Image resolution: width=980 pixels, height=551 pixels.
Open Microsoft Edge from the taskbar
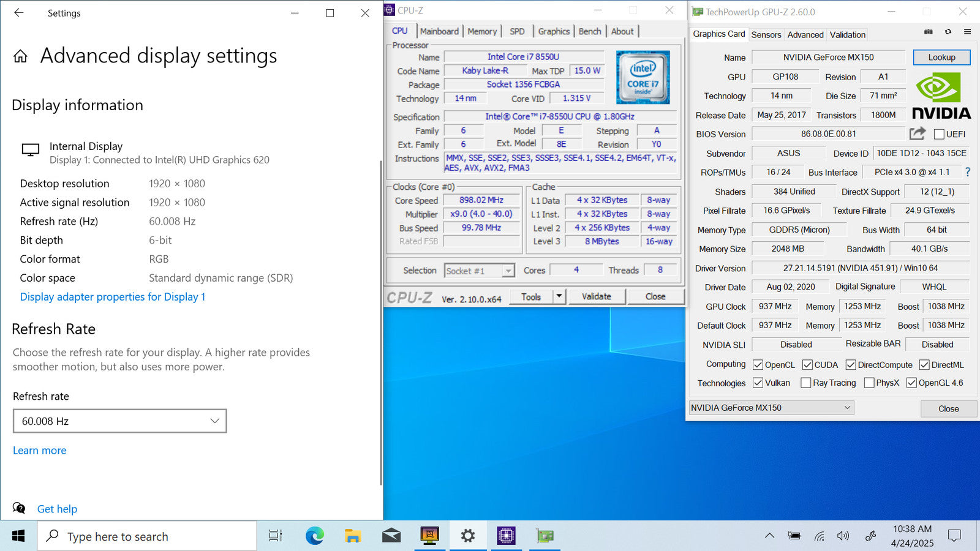(315, 536)
